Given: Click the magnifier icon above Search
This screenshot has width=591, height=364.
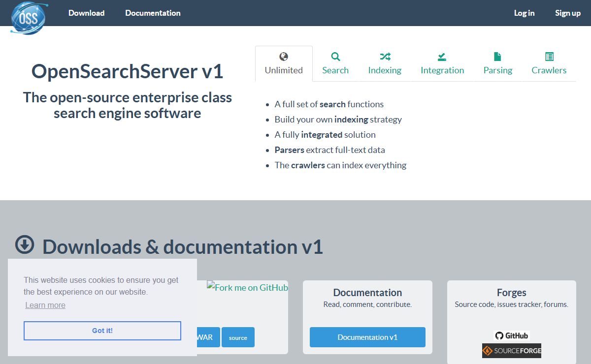Looking at the screenshot, I should [x=335, y=57].
